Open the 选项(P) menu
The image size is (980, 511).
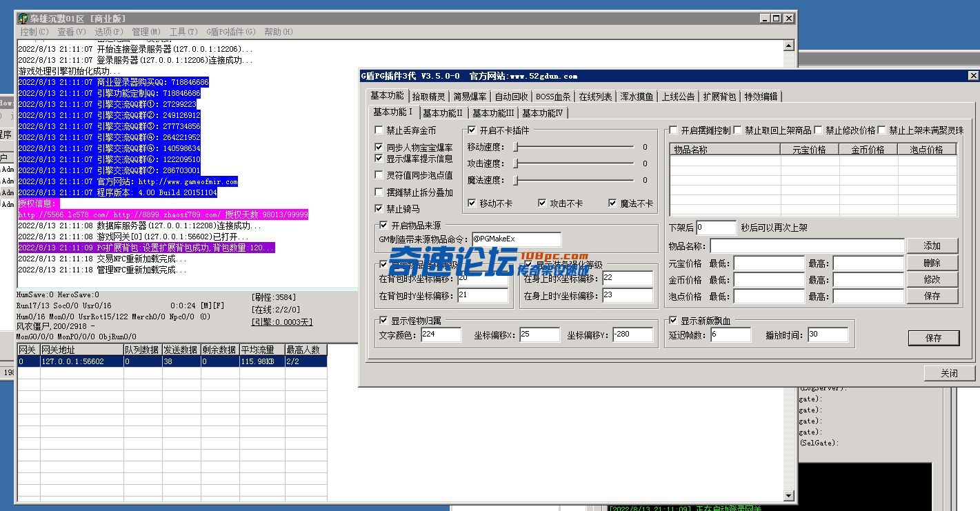108,32
